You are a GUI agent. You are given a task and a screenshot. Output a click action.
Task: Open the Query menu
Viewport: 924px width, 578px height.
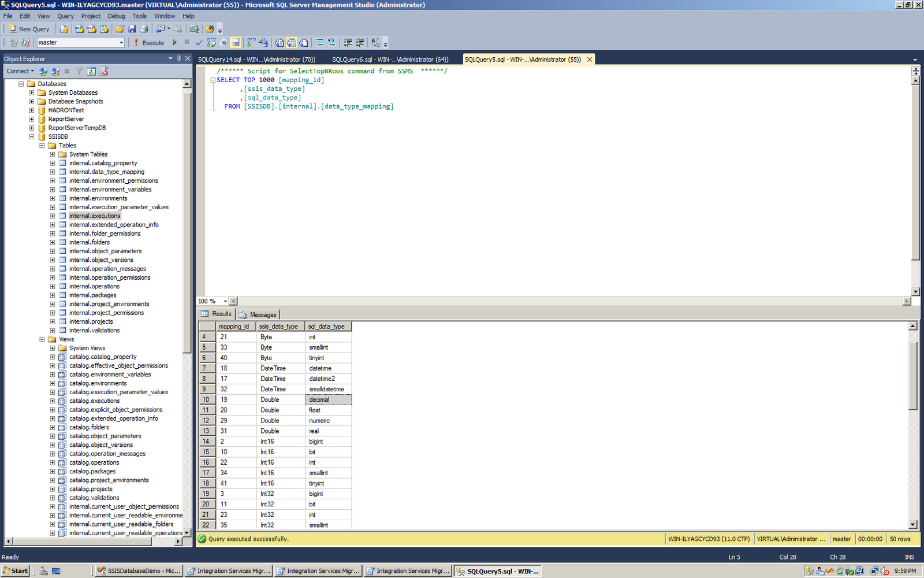65,16
